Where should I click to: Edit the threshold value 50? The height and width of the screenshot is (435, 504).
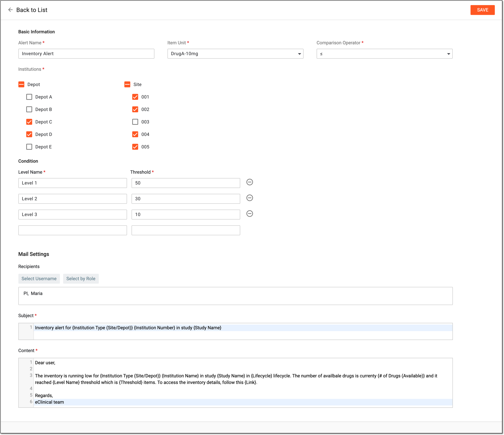[x=186, y=183]
